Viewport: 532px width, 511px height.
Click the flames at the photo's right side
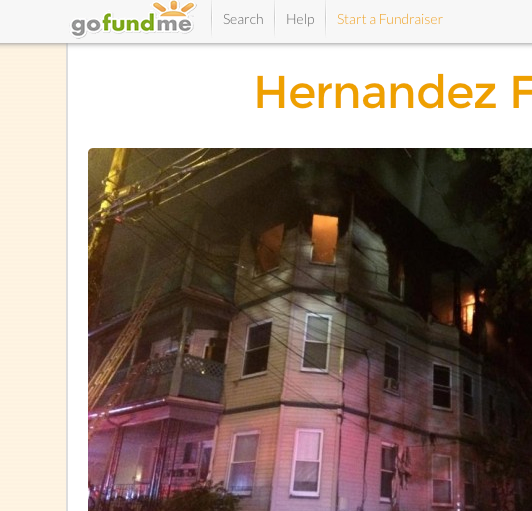tap(470, 310)
